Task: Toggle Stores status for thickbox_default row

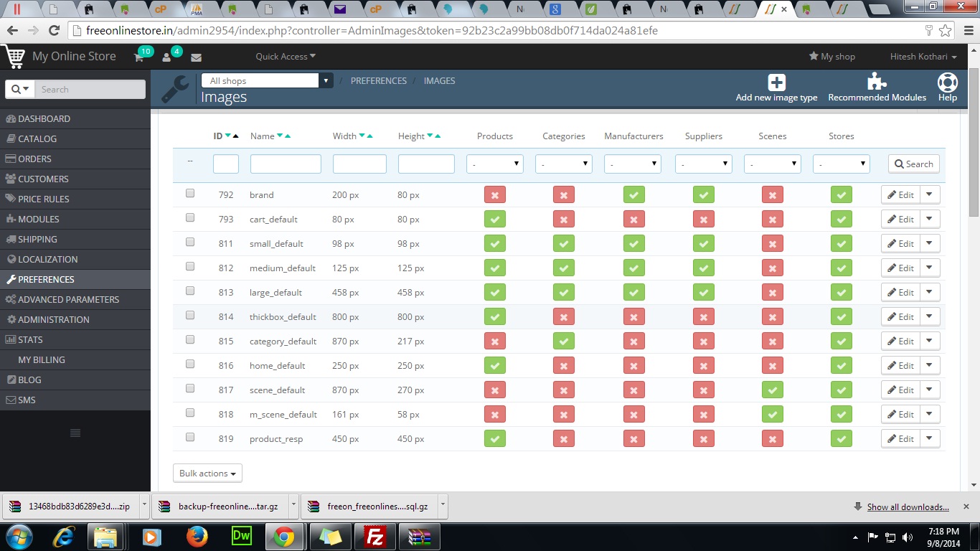Action: pos(841,316)
